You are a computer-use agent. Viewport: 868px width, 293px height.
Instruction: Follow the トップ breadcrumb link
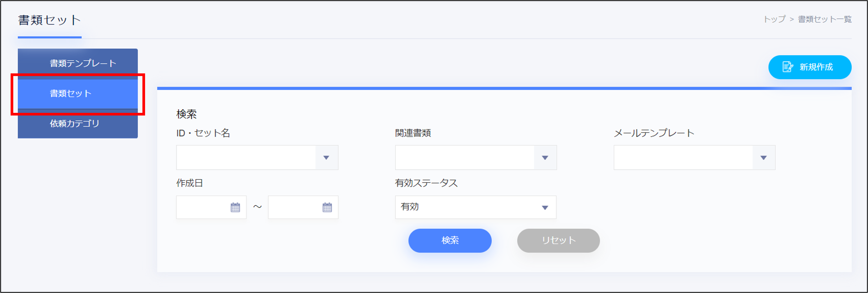(774, 20)
